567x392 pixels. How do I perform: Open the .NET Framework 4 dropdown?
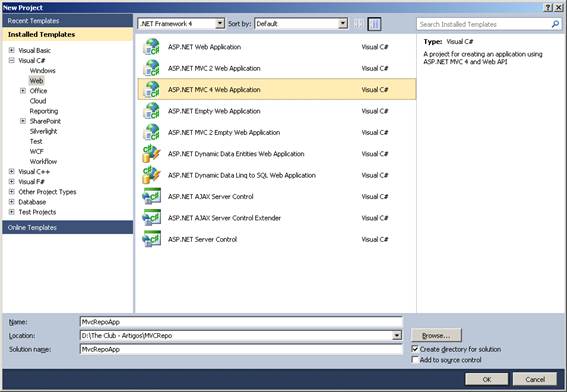pos(181,24)
